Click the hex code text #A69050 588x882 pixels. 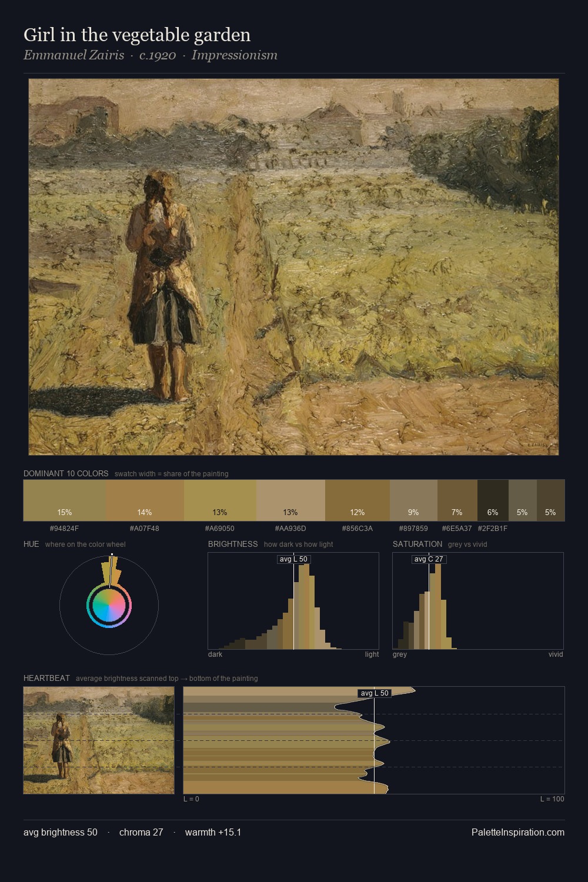pos(220,529)
